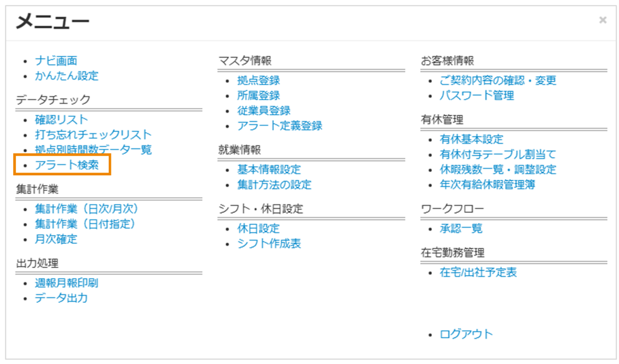Select 月次確定 under 集計作業
This screenshot has height=364, width=619.
pos(57,239)
